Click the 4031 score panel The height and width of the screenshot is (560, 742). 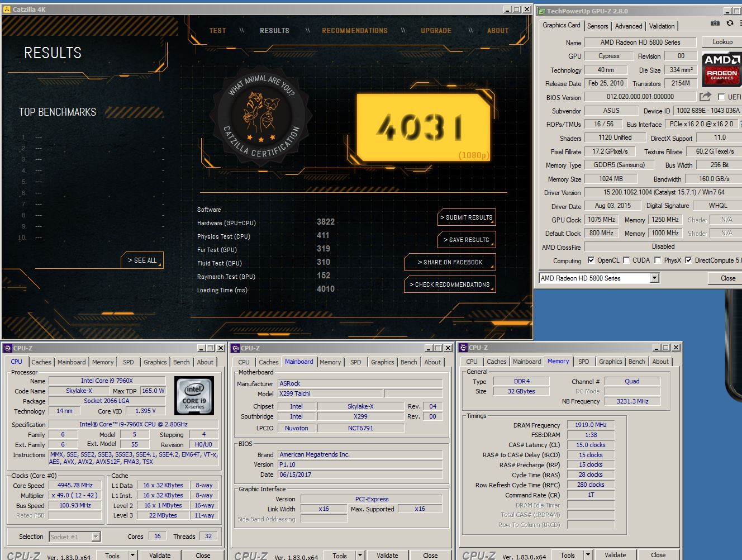(424, 128)
